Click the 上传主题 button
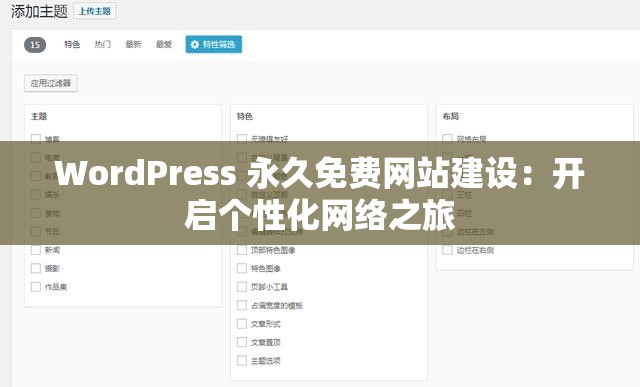This screenshot has width=640, height=387. point(95,11)
